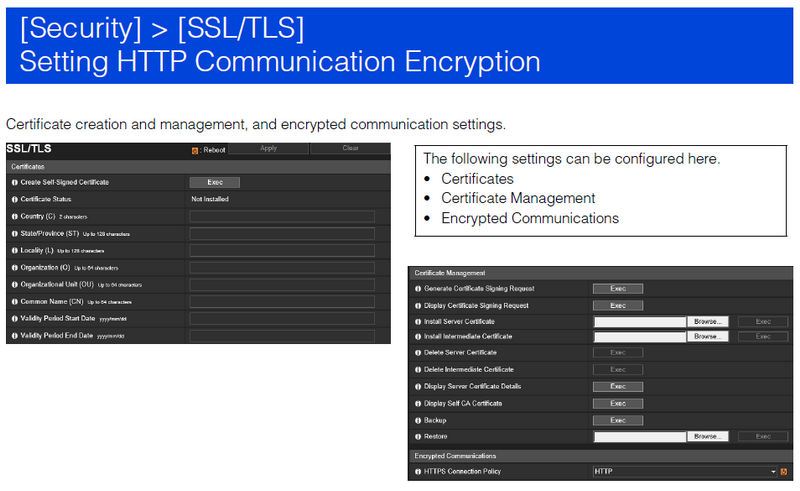Click info icon beside Country (C)
The image size is (800, 491).
[15, 217]
